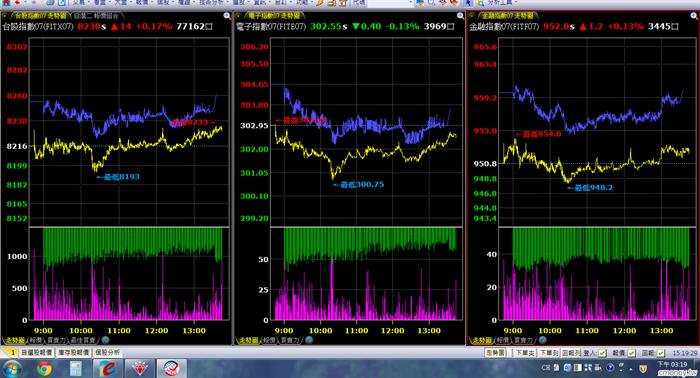Select 走勢圖 bottom tab in the 電子指數 panel

click(248, 340)
